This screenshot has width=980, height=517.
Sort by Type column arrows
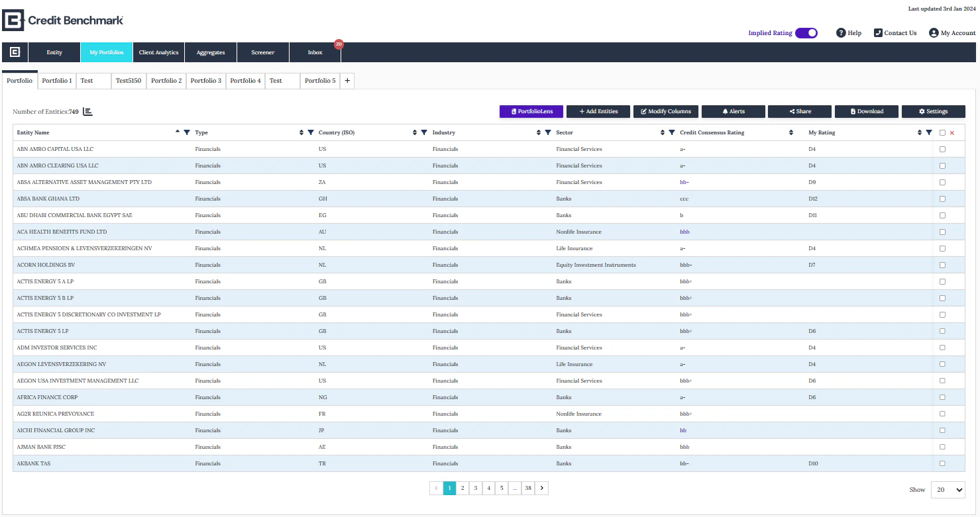pyautogui.click(x=302, y=132)
